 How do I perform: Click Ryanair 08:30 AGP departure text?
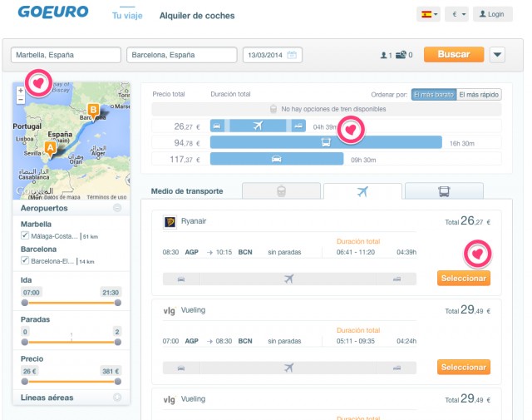click(180, 252)
